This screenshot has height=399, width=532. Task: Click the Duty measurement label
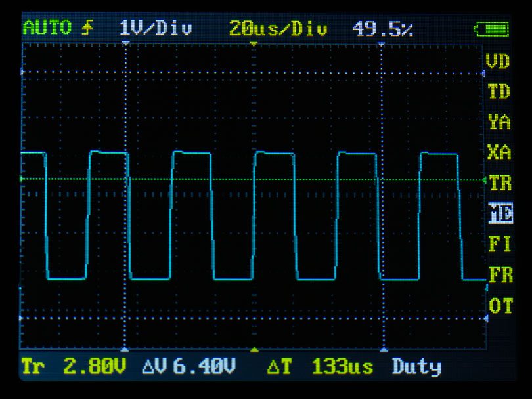416,367
